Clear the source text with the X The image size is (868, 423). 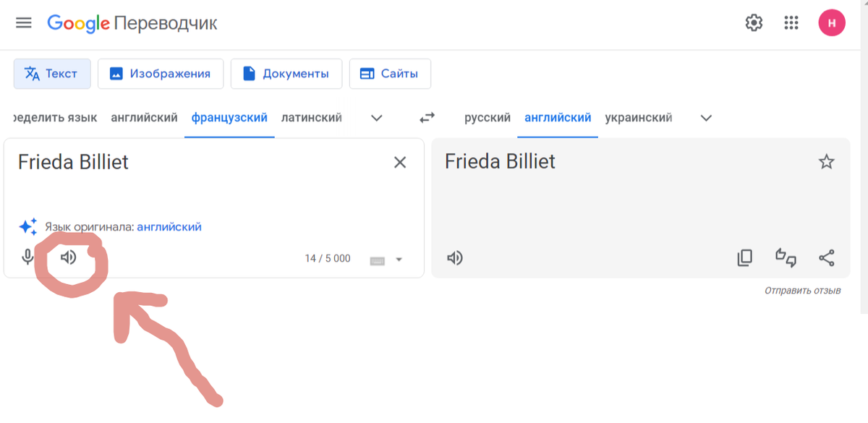(399, 163)
